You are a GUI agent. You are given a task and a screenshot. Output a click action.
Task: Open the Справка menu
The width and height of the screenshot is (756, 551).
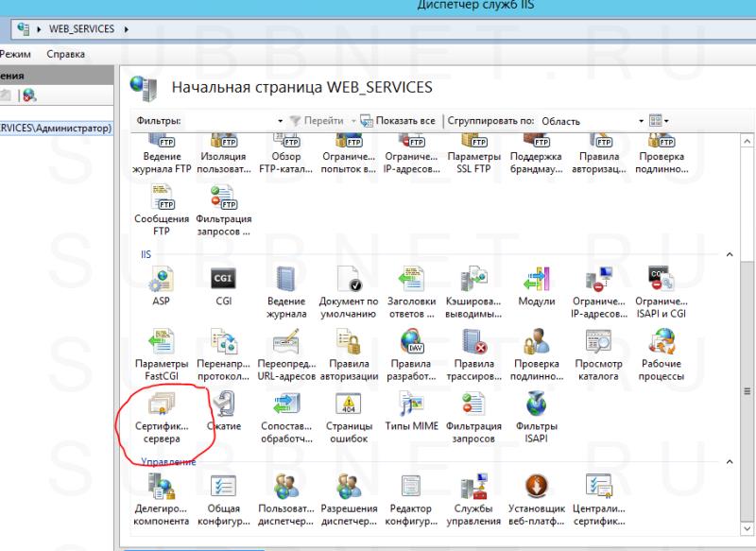pos(66,54)
